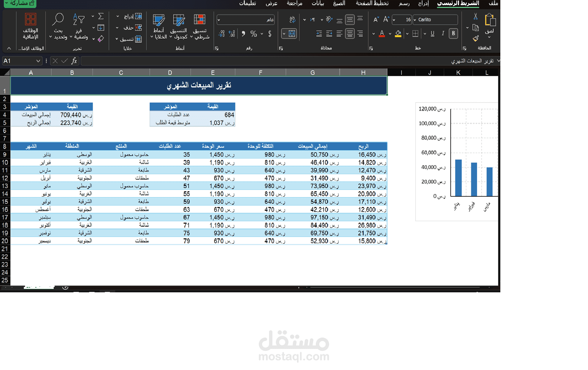Image resolution: width=588 pixels, height=370 pixels.
Task: Switch to the Data (بيانات) tab
Action: (x=318, y=3)
